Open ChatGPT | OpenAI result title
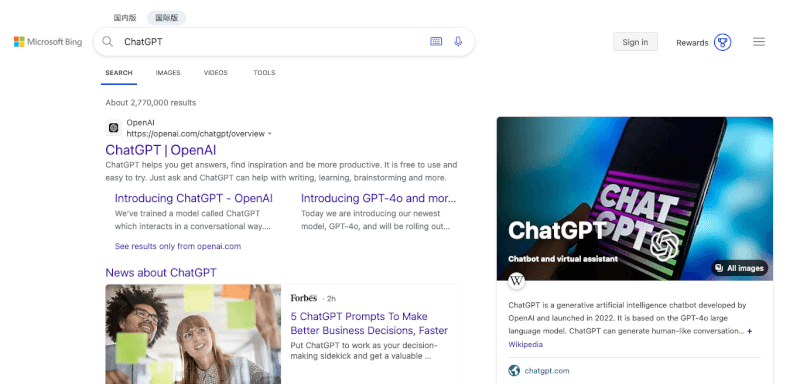800x384 pixels. point(161,150)
